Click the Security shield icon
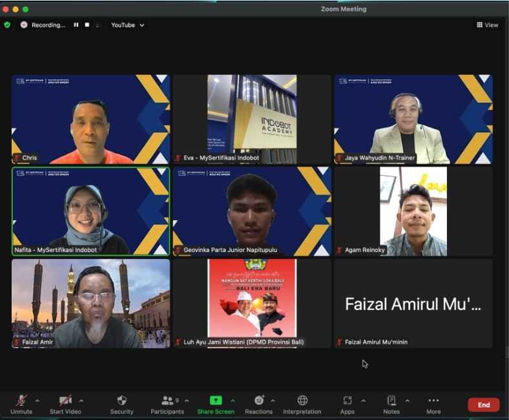This screenshot has width=509, height=420. point(121,401)
